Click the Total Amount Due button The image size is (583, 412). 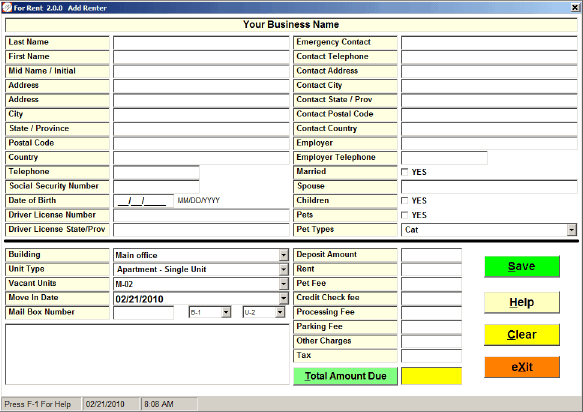345,376
